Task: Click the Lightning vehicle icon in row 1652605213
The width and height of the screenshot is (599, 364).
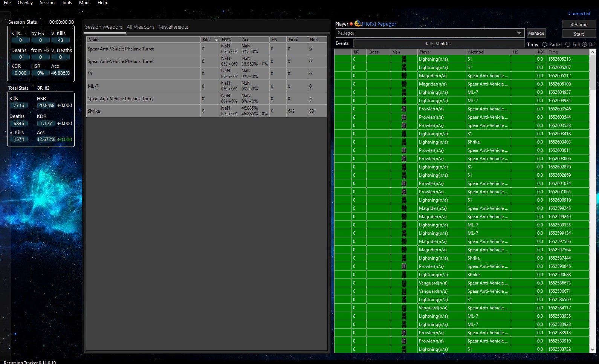Action: 404,59
